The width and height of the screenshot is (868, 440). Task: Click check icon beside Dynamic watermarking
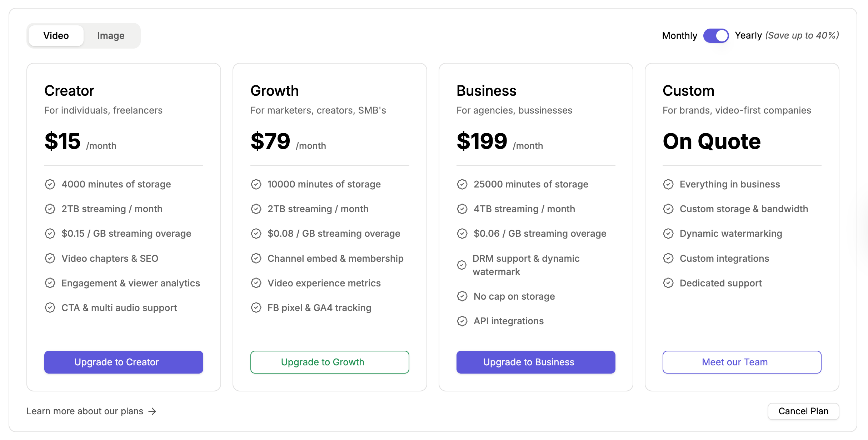click(668, 234)
